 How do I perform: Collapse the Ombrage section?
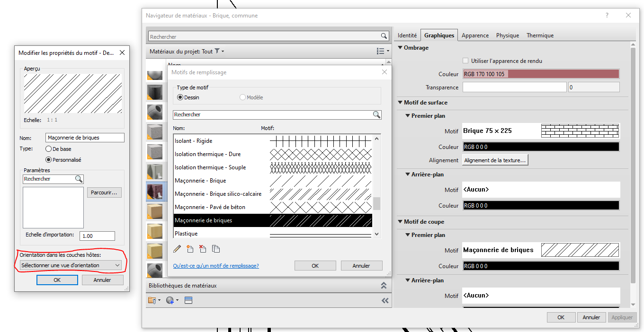point(400,48)
